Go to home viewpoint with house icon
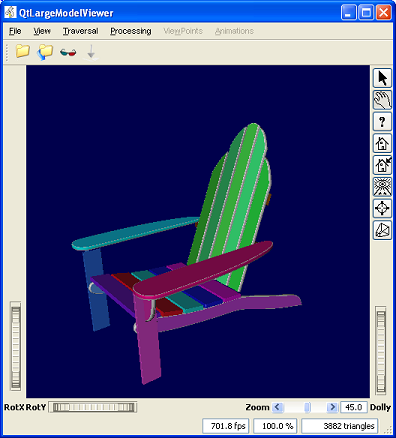The image size is (396, 438). click(x=382, y=143)
